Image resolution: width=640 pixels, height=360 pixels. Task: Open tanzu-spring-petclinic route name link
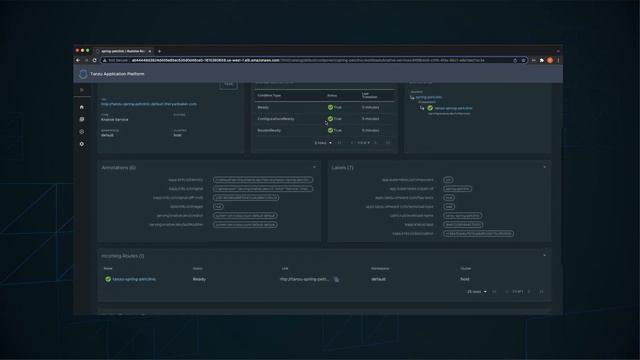pyautogui.click(x=134, y=279)
